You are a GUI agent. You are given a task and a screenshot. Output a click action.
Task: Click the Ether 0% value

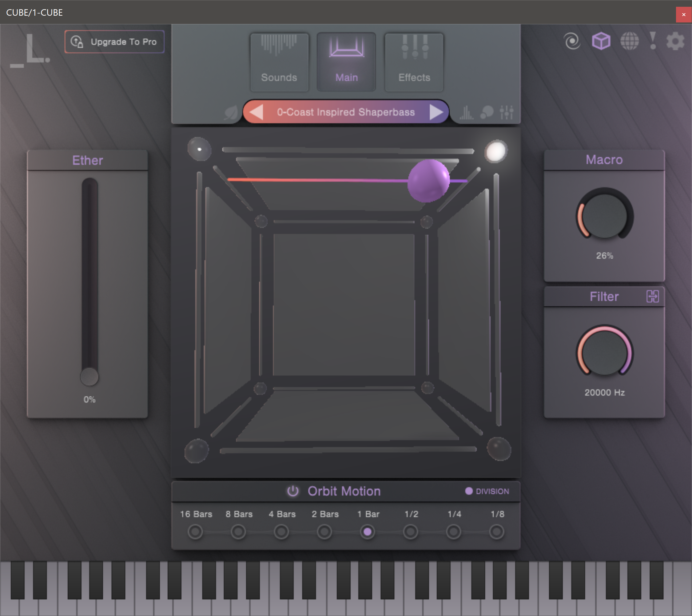(89, 400)
